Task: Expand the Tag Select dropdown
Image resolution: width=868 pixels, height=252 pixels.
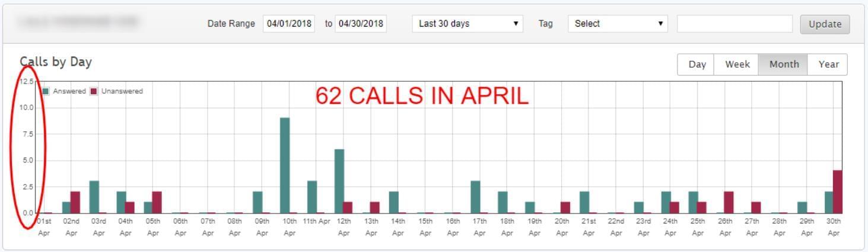Action: point(617,24)
